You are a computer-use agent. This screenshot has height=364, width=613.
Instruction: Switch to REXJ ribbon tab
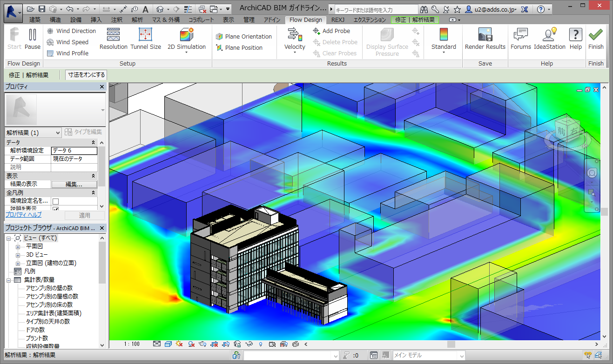(338, 20)
